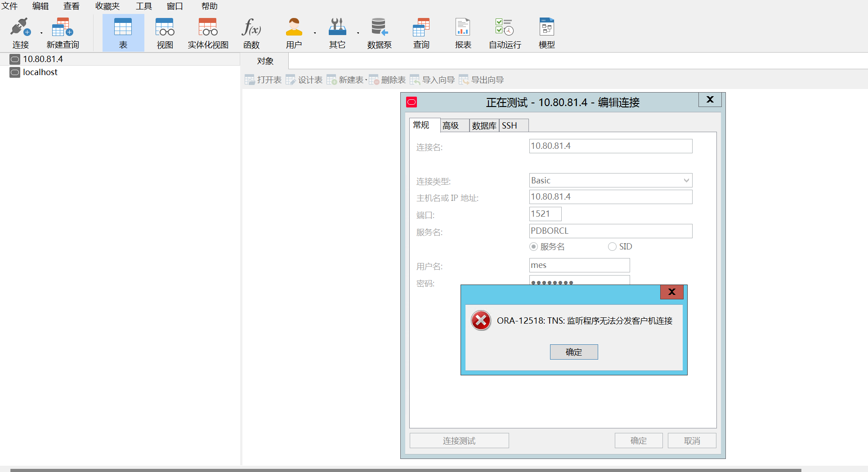This screenshot has width=868, height=472.
Task: Open the Window (窗口) menu
Action: point(175,6)
